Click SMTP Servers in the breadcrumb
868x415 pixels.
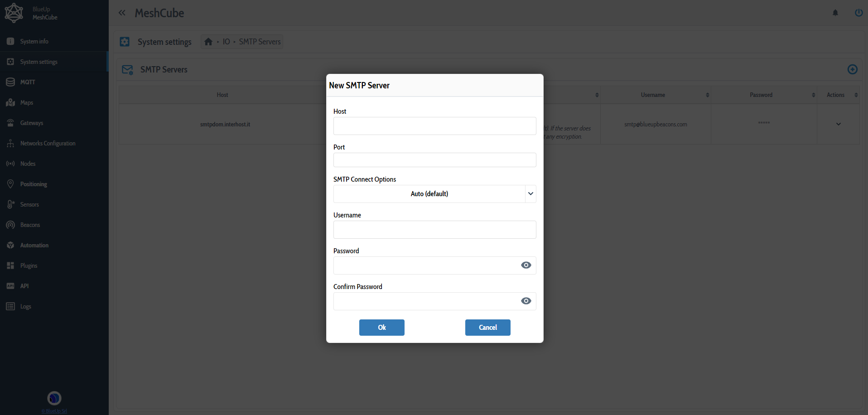260,41
